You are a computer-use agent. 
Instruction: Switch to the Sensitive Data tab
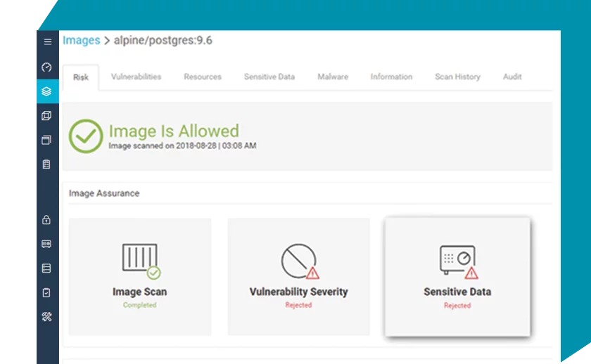point(269,77)
